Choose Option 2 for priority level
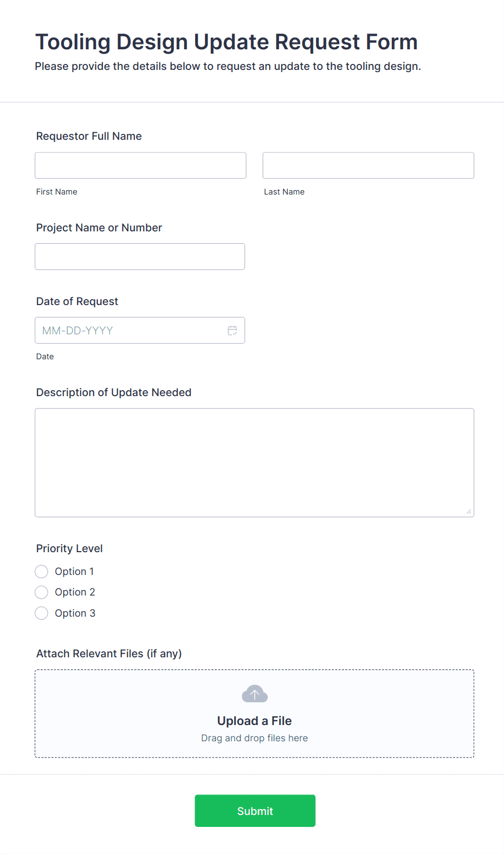 42,592
